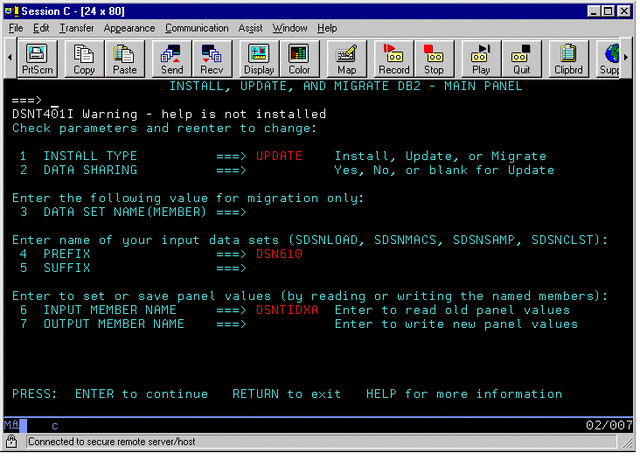The width and height of the screenshot is (640, 460).
Task: Click 'HELP for more information' text
Action: [464, 394]
